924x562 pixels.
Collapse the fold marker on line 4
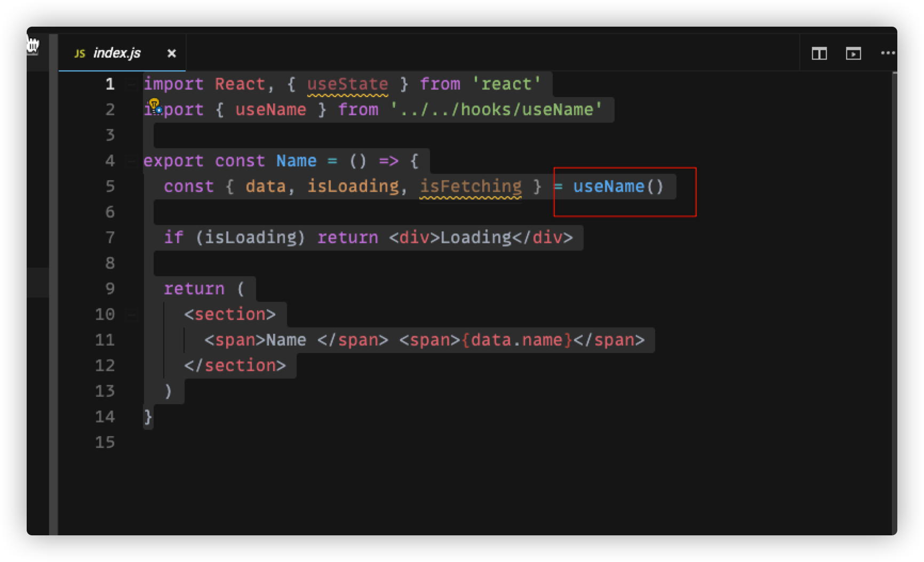point(132,161)
